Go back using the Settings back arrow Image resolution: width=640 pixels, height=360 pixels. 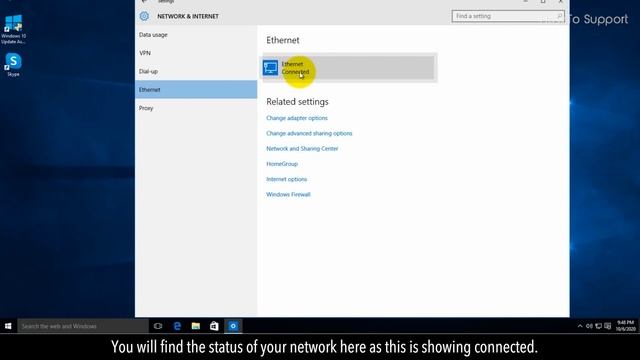[144, 2]
